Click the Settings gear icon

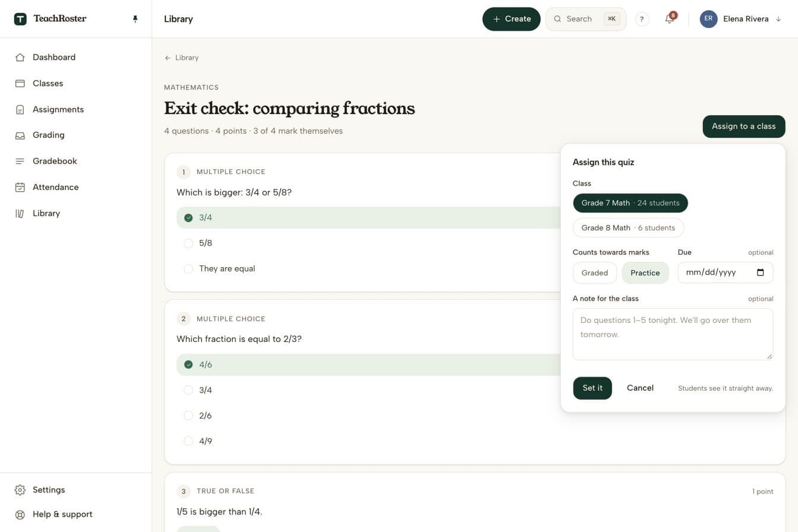coord(20,490)
